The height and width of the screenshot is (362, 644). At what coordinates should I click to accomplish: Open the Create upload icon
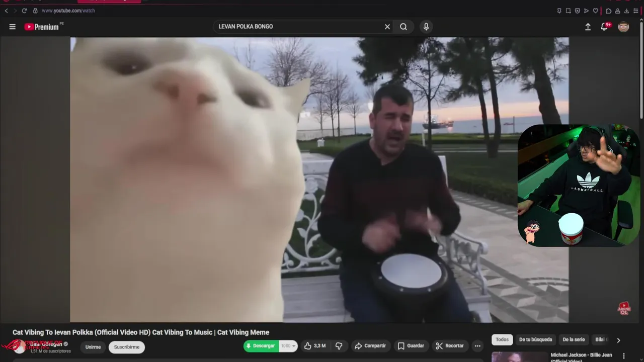click(x=588, y=27)
